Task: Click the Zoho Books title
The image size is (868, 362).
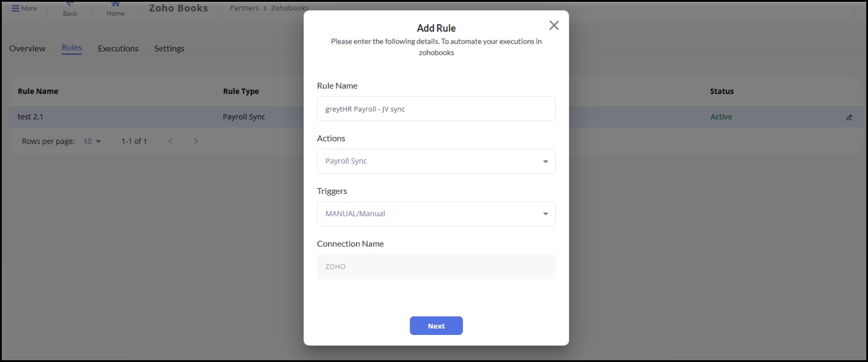Action: pyautogui.click(x=178, y=8)
